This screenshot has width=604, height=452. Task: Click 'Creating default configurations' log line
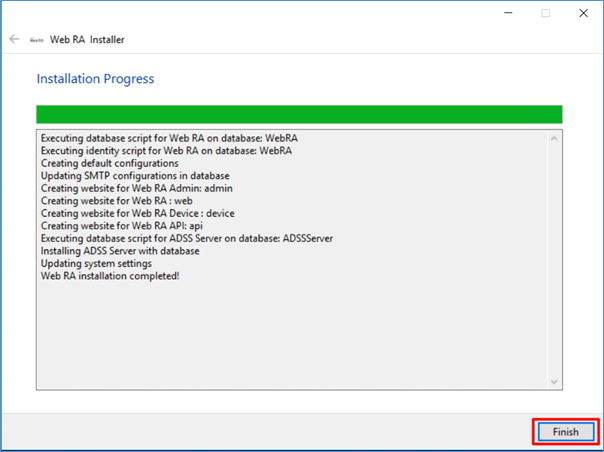click(x=110, y=163)
